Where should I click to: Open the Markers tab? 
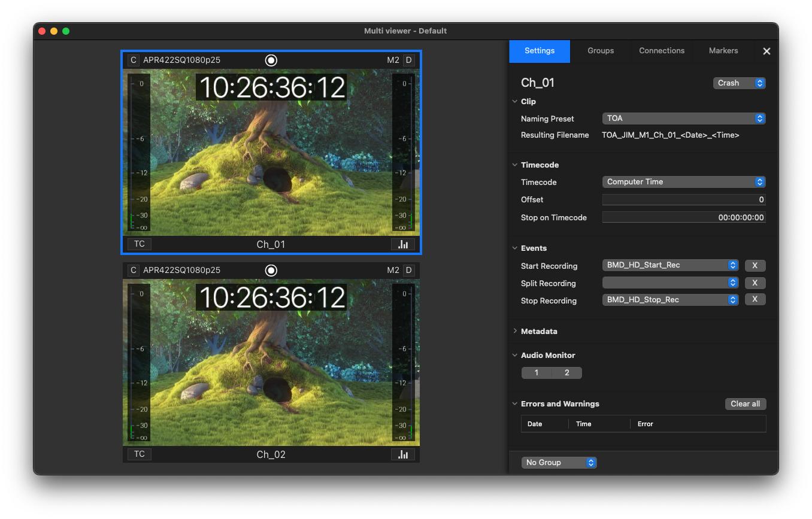pos(723,51)
